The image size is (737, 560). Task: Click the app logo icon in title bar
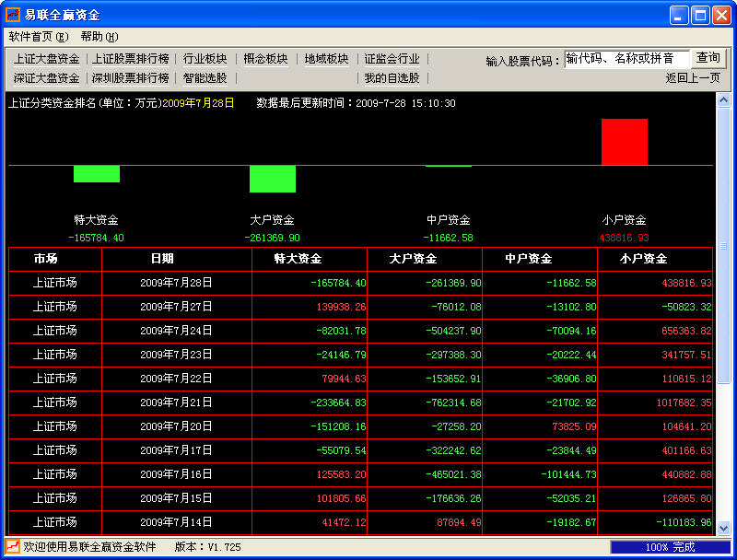coord(13,15)
